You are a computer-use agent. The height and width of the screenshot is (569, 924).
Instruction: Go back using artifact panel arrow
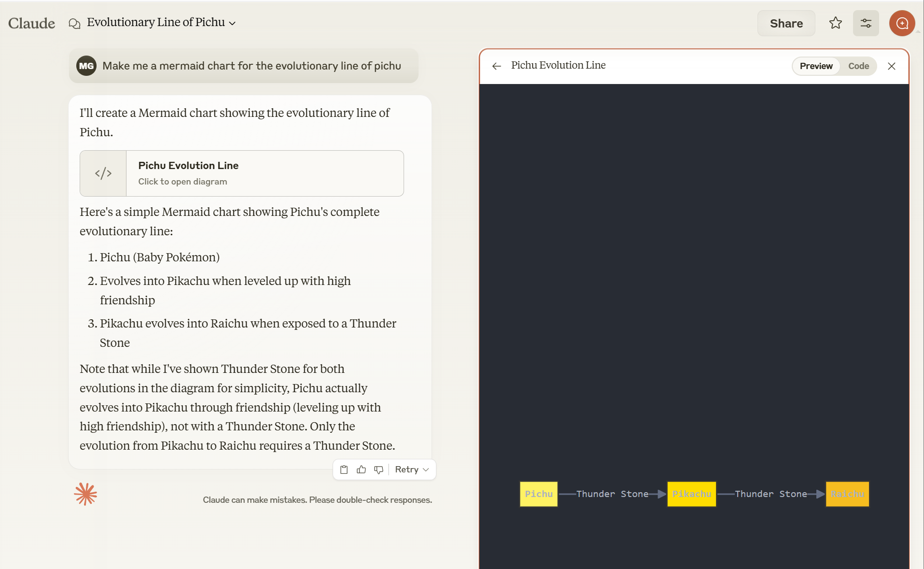496,66
